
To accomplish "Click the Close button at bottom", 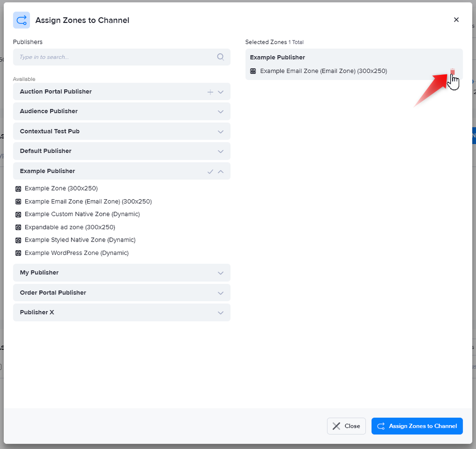I will point(346,426).
